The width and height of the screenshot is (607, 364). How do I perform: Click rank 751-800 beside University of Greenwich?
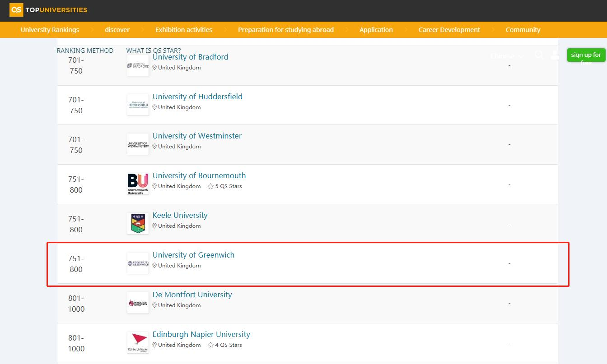[76, 264]
